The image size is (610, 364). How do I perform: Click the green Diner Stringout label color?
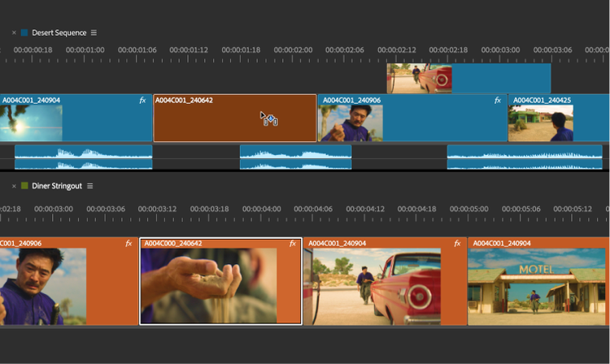(x=24, y=186)
